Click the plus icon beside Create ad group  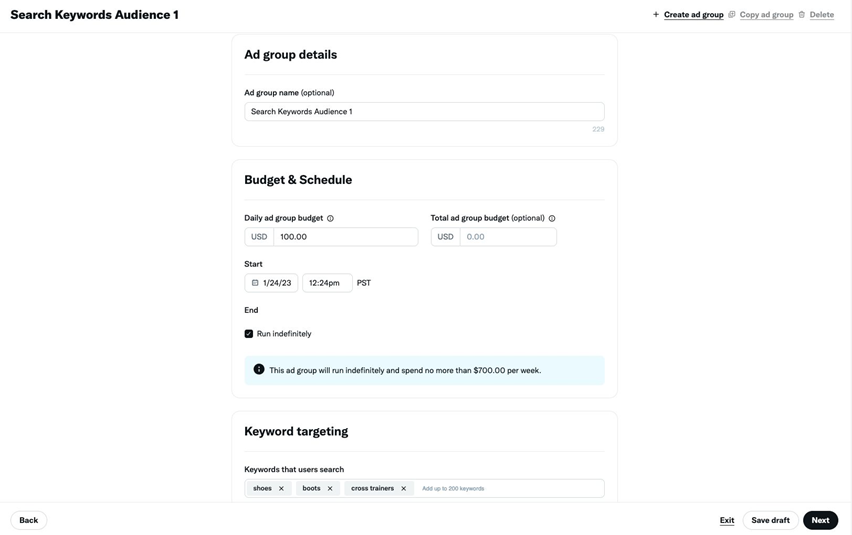[x=656, y=15]
